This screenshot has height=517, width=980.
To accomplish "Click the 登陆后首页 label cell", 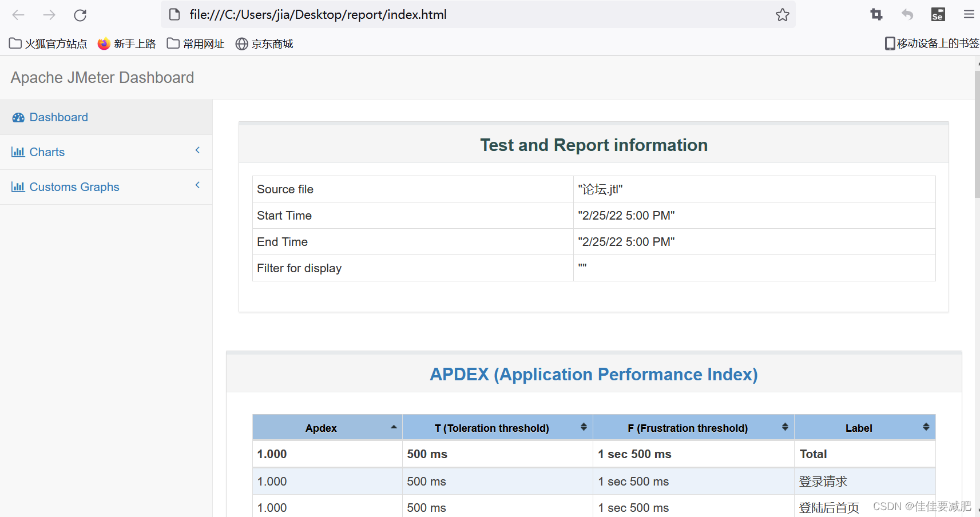I will [864, 507].
